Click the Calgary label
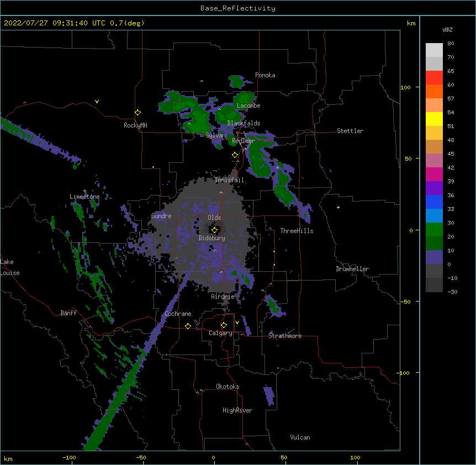Image resolution: width=476 pixels, height=465 pixels. click(220, 333)
